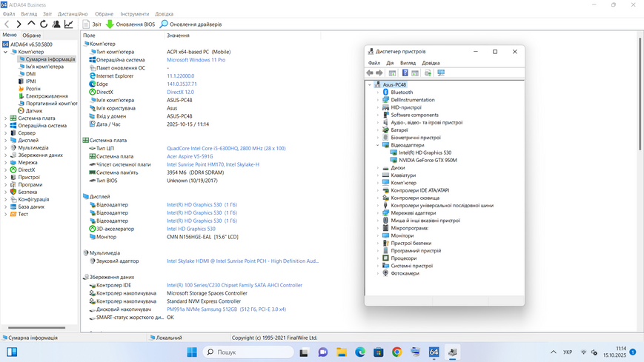Open the Файл menu in AIDA64
The image size is (644, 362).
point(9,14)
